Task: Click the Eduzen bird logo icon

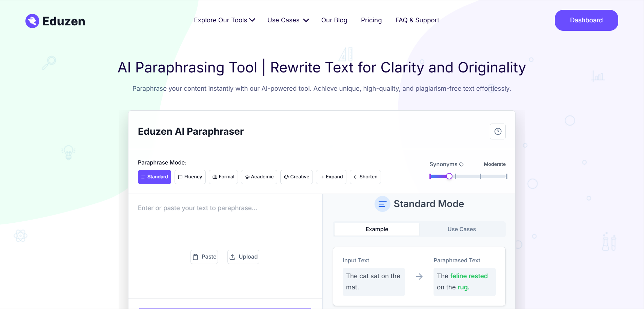Action: pos(32,21)
